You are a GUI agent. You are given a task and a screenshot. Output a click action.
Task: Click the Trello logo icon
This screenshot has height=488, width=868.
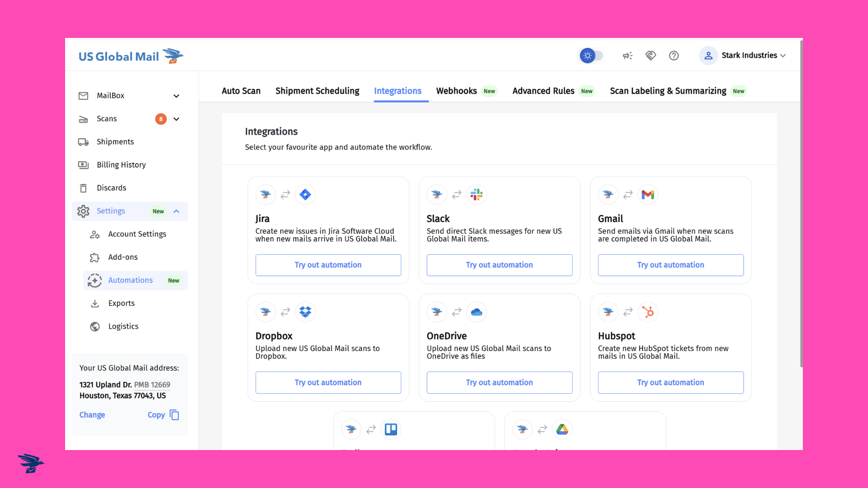(x=391, y=429)
